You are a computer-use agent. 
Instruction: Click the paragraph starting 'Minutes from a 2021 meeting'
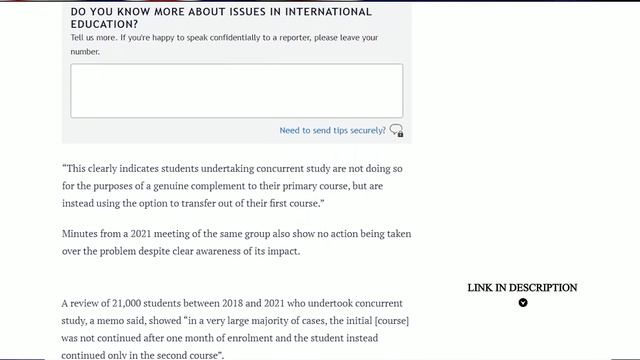coord(236,242)
